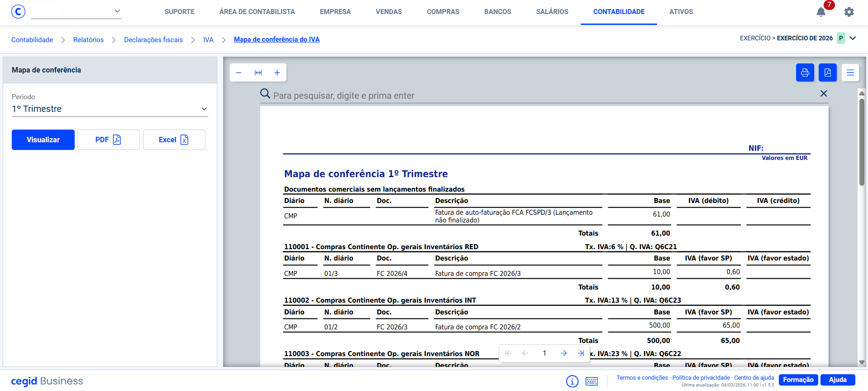Select the CONTABILIDADE menu
868x391 pixels.
click(619, 12)
